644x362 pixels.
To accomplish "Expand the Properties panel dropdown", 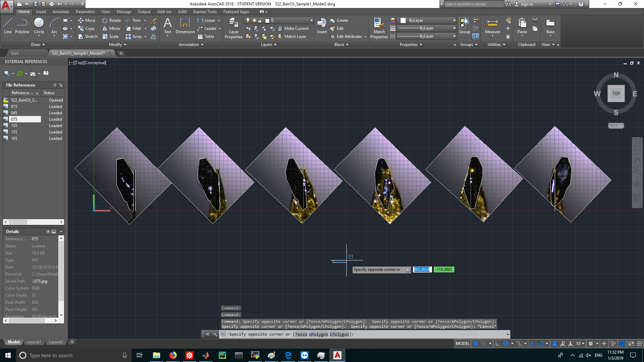I will 411,45.
